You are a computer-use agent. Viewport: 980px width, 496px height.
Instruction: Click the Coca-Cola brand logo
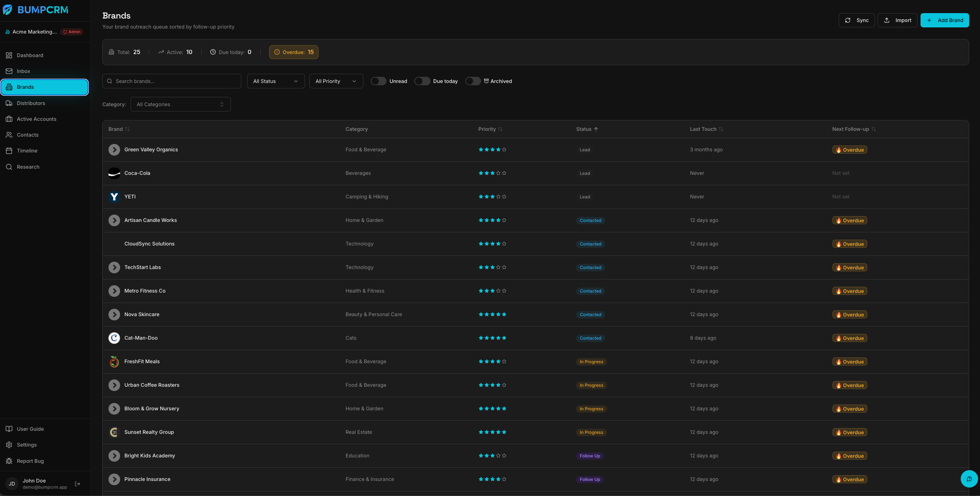coord(114,173)
